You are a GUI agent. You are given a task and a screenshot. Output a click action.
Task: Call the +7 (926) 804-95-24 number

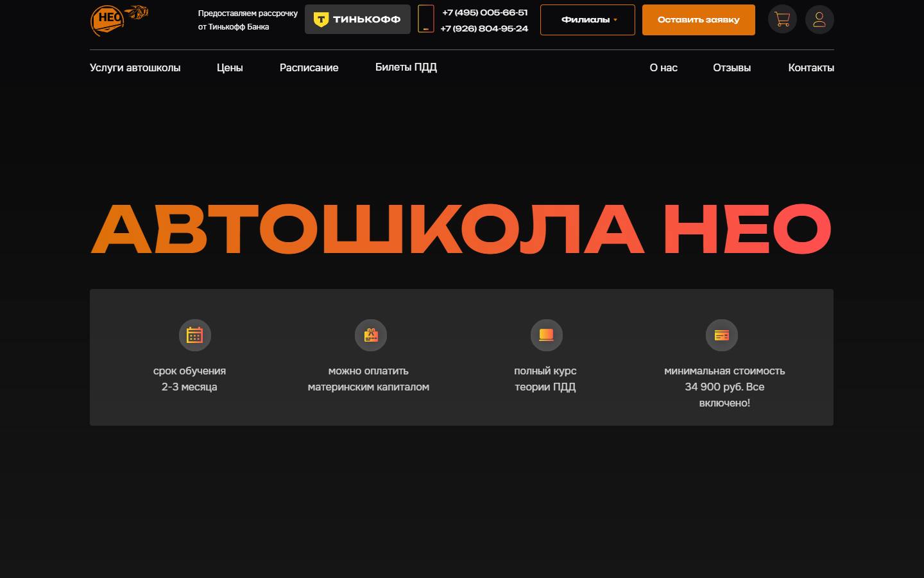[484, 28]
